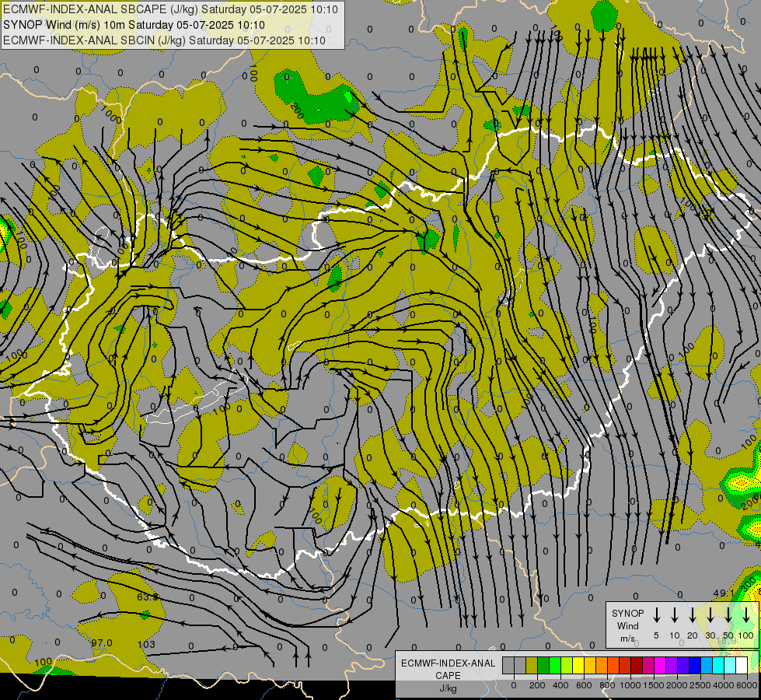Viewport: 761px width, 700px height.
Task: Click the '49.1' value above wind legend
Action: 724,593
